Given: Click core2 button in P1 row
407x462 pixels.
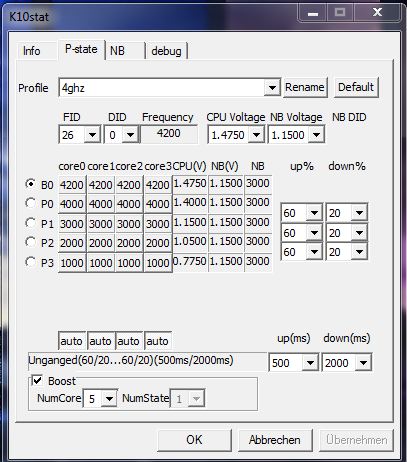Looking at the screenshot, I should coord(129,224).
